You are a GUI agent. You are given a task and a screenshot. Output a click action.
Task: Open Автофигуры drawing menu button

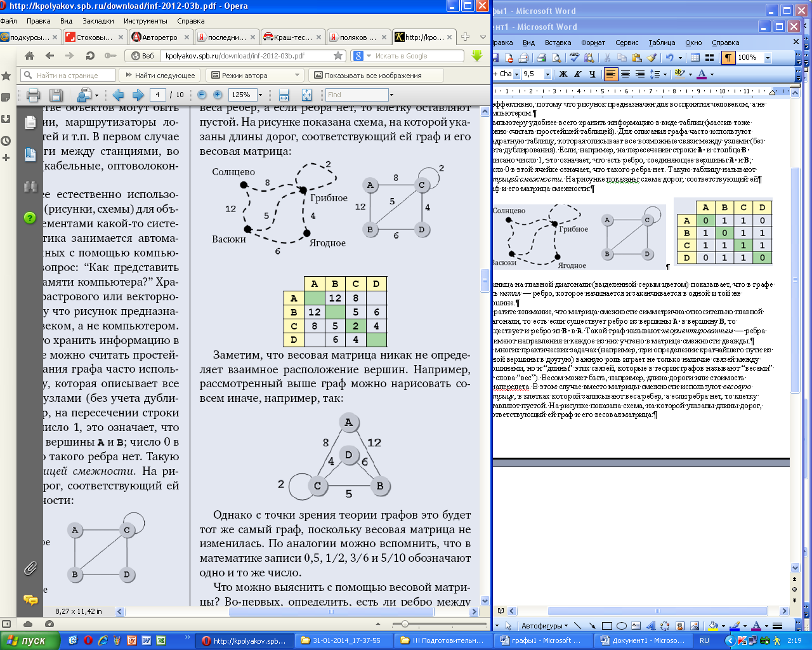(x=544, y=626)
